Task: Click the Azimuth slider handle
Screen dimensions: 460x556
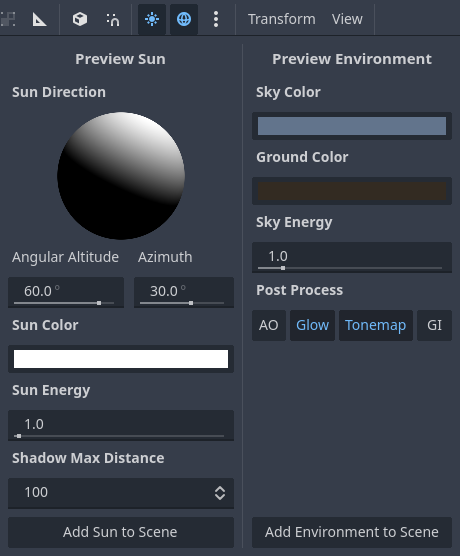Action: pos(191,303)
